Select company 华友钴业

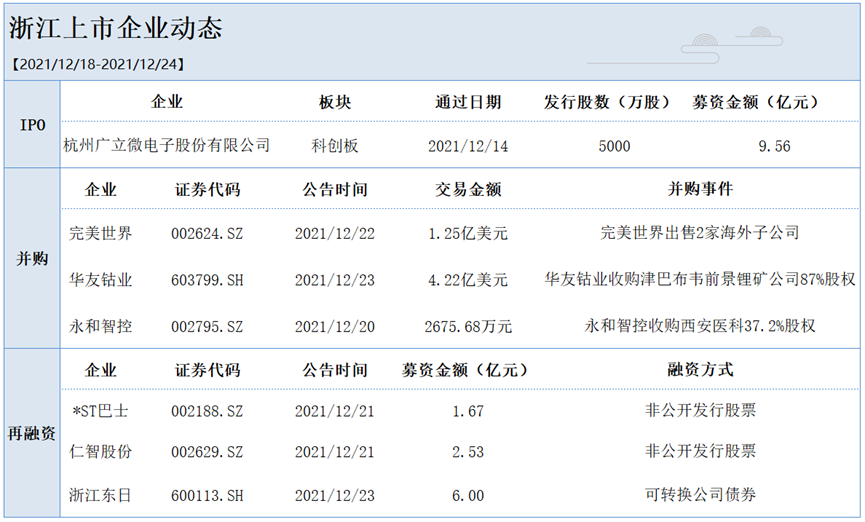[100, 280]
